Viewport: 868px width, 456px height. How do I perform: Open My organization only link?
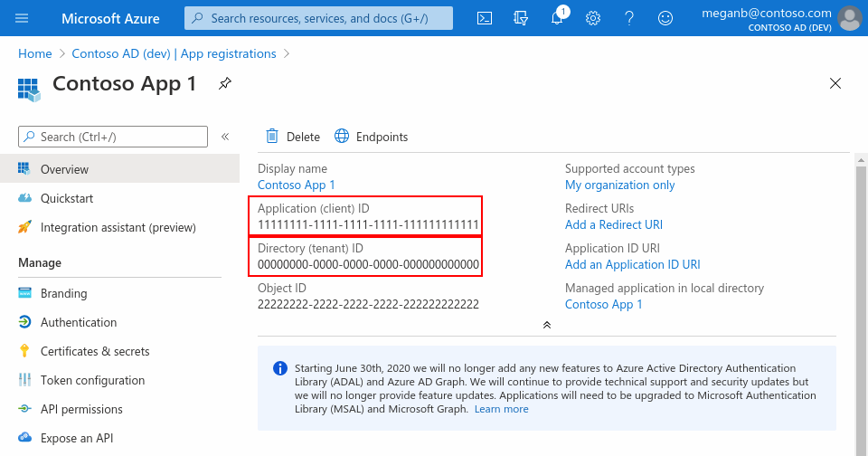coord(620,185)
